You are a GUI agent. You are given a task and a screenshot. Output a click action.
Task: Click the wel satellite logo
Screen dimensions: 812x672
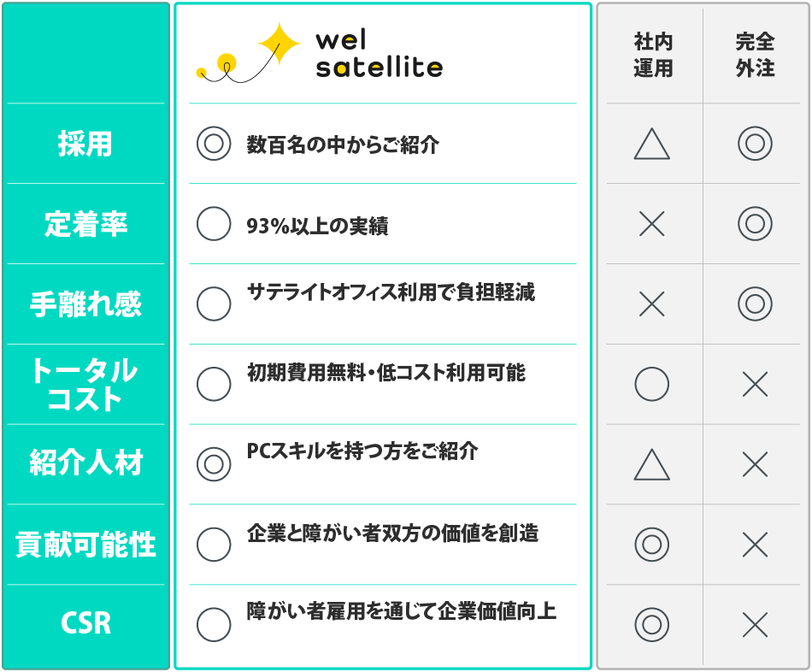click(319, 53)
